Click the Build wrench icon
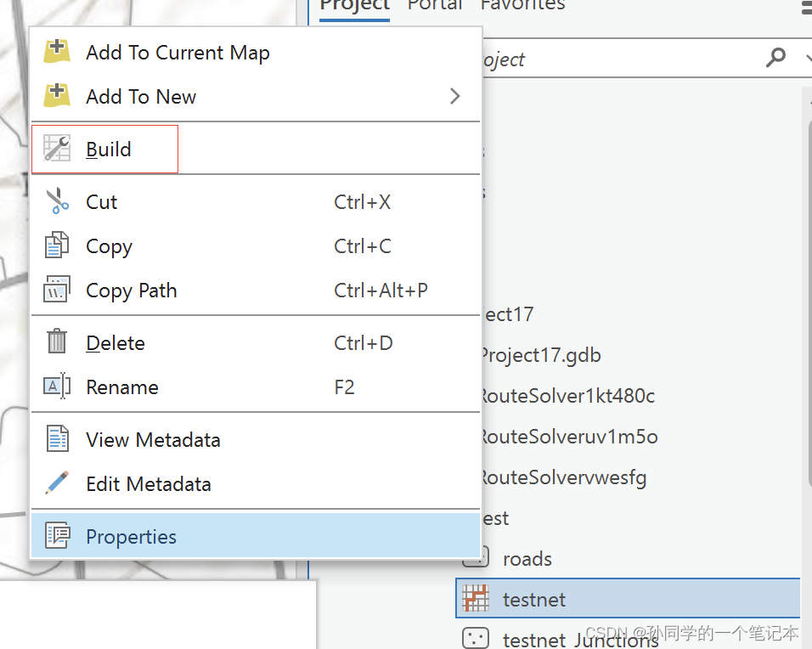Screen dimensions: 812x649 pos(57,148)
